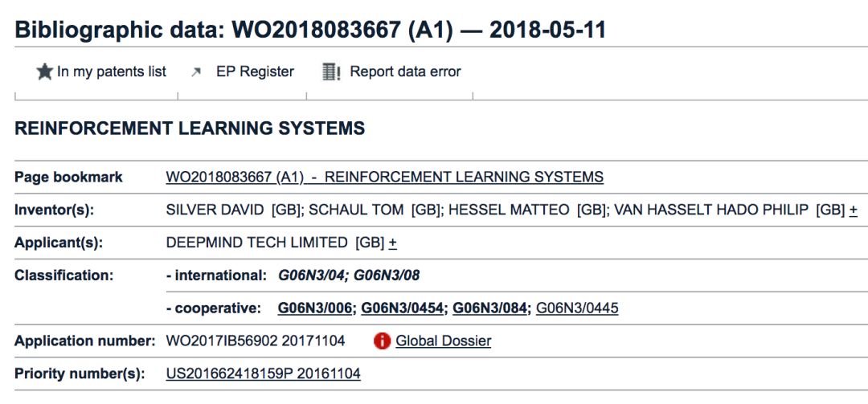Click the red Global Dossier info icon
This screenshot has height=404, width=868.
382,341
